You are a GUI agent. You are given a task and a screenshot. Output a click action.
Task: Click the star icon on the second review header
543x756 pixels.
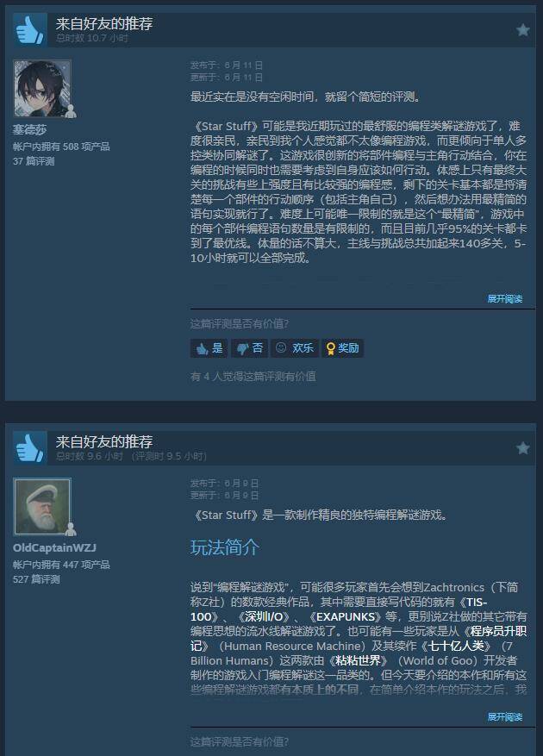523,448
